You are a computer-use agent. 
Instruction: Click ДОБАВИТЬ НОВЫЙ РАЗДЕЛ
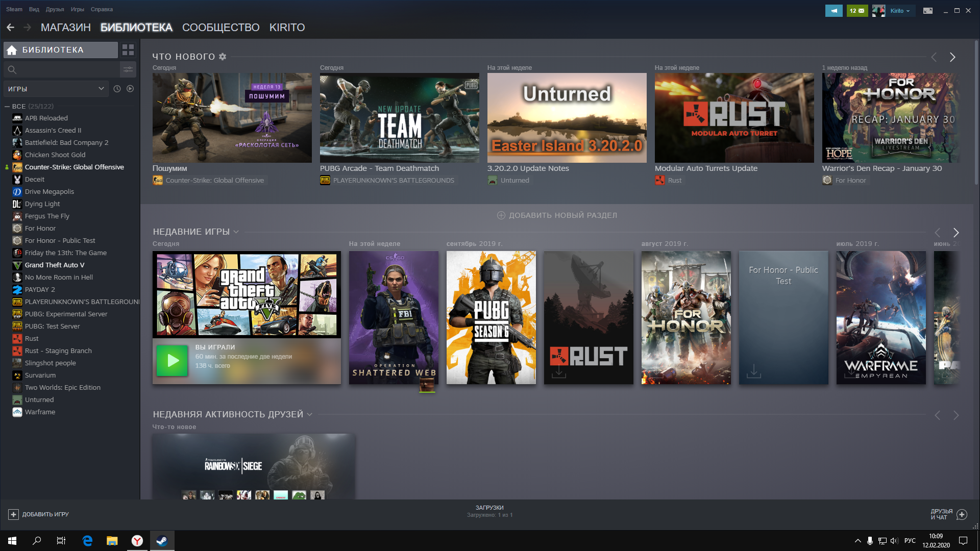coord(557,215)
